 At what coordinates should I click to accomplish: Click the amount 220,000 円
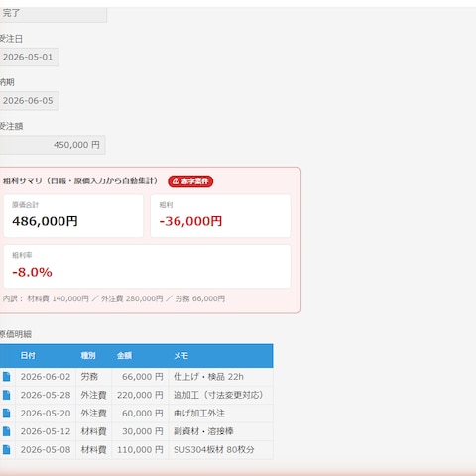pos(140,395)
